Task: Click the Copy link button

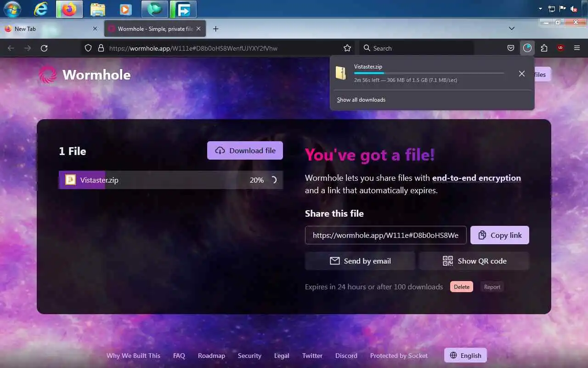Action: [500, 235]
